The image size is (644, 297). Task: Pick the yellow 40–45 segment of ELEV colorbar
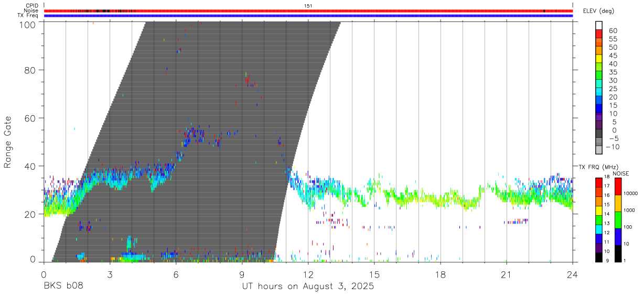pos(599,59)
